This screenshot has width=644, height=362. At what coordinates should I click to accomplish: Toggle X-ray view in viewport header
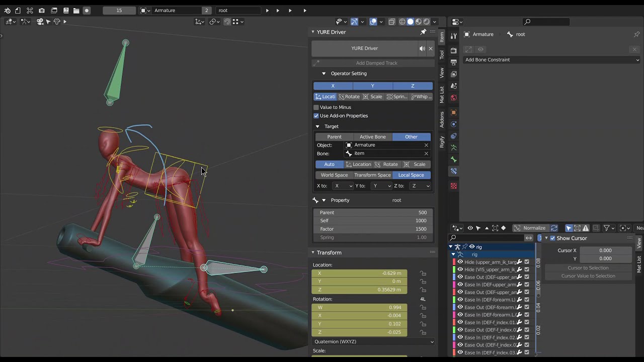pos(391,22)
